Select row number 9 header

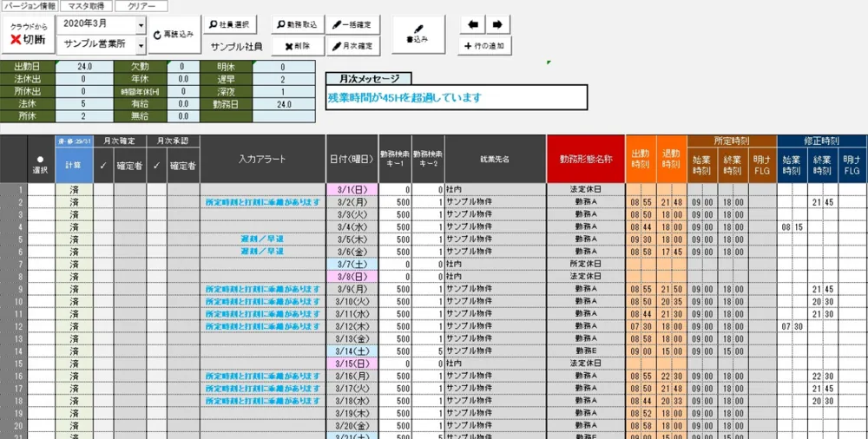pos(14,289)
